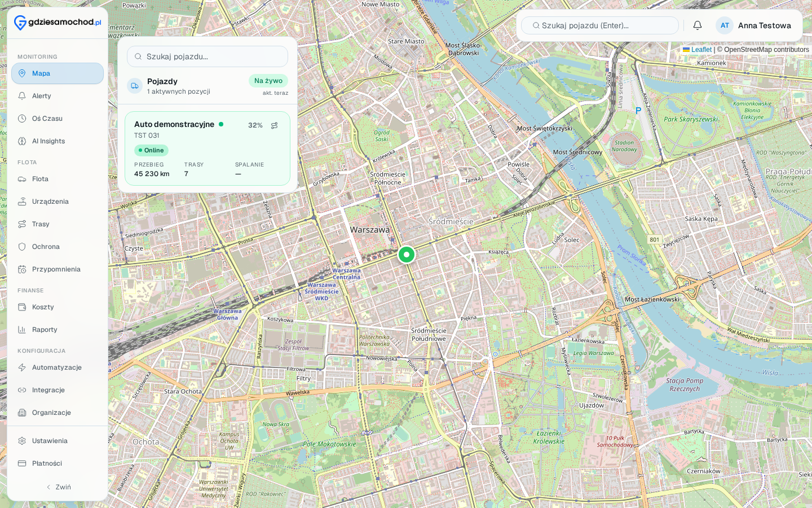The width and height of the screenshot is (812, 508).
Task: Open the Mapa section in sidebar
Action: [x=58, y=73]
